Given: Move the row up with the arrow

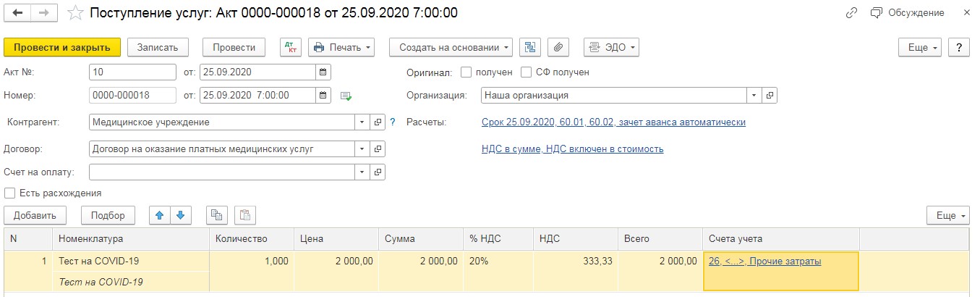Looking at the screenshot, I should (x=161, y=215).
